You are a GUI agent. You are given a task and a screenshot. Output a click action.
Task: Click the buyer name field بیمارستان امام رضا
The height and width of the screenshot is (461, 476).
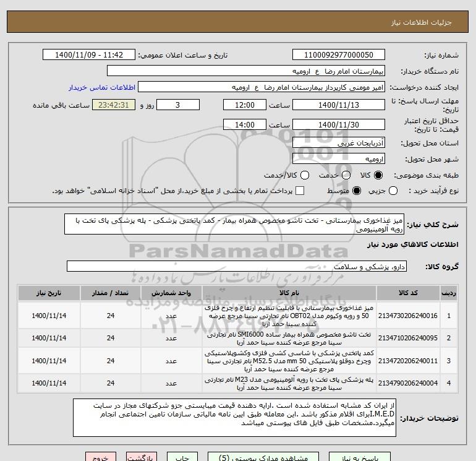pyautogui.click(x=246, y=71)
